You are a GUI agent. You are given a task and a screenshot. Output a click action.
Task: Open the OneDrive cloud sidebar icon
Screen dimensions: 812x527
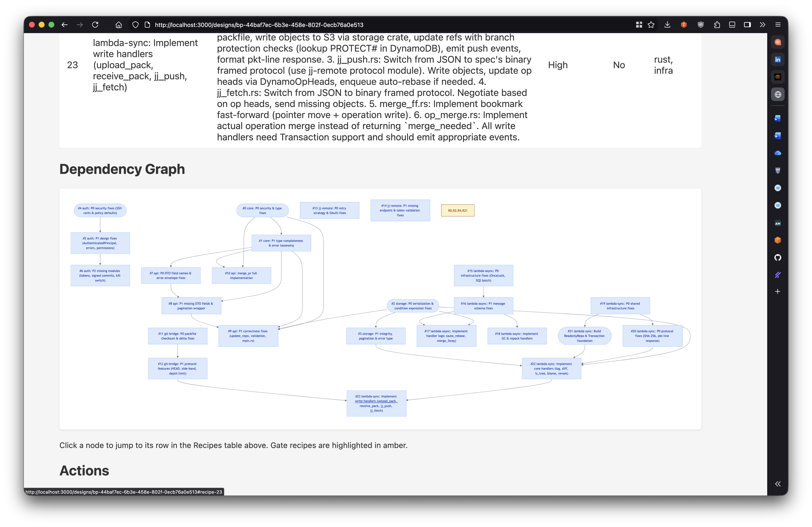[778, 153]
